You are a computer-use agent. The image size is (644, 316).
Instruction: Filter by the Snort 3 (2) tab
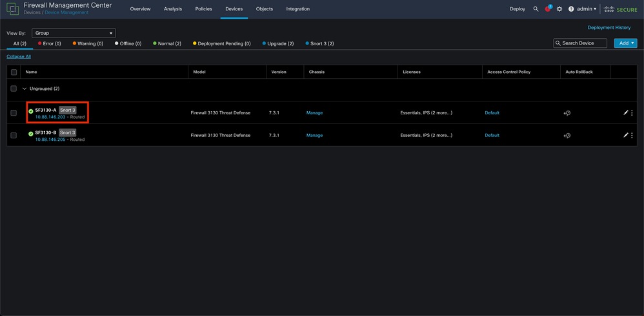tap(319, 43)
